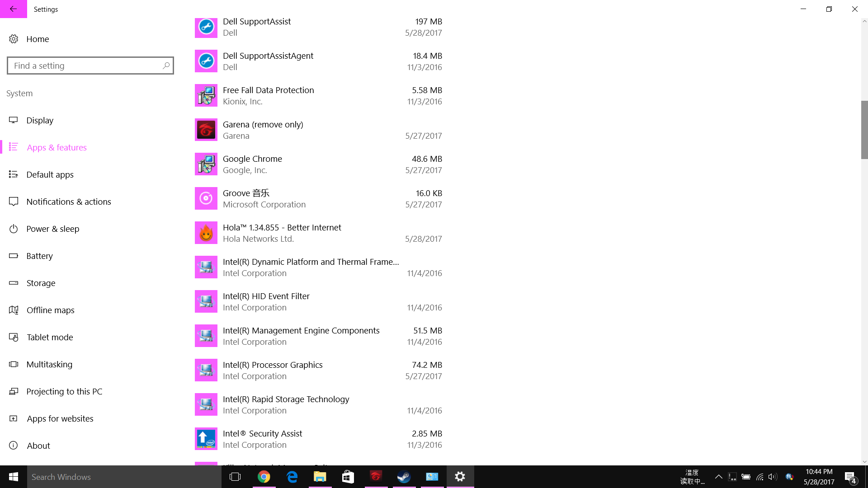Open Task View from the taskbar
The image size is (868, 488).
[235, 477]
